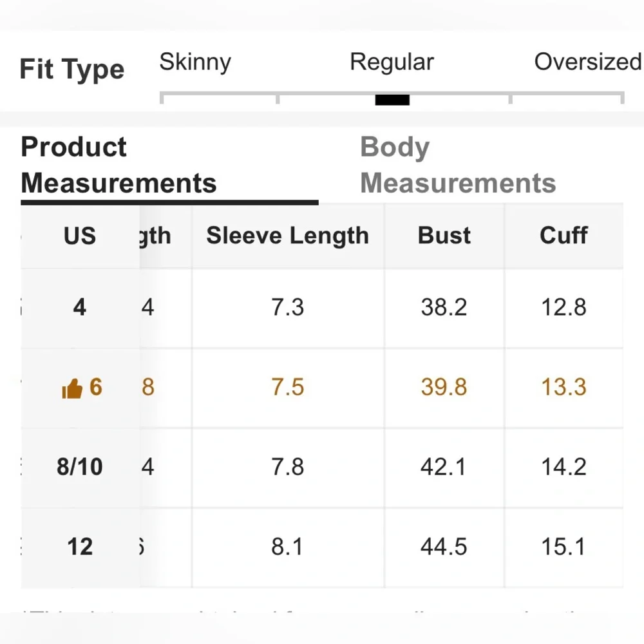
Task: Select the US size 8/10 row
Action: pos(322,468)
